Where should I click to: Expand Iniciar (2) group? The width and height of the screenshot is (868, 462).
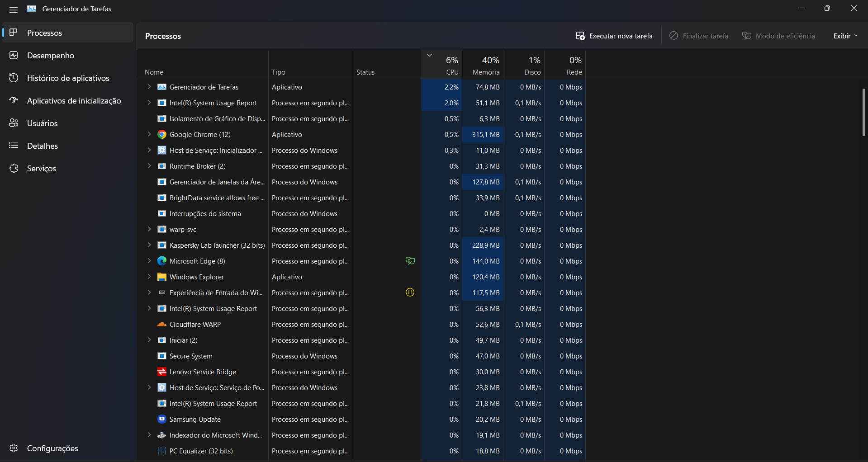click(149, 340)
